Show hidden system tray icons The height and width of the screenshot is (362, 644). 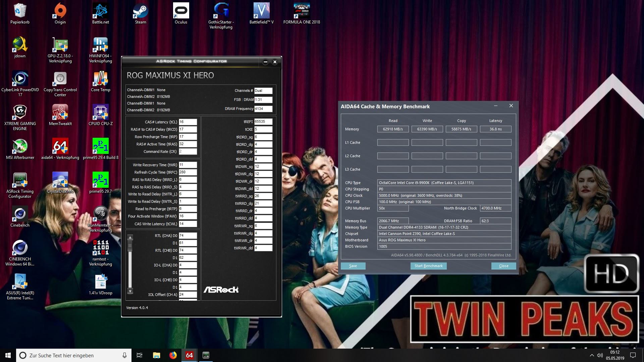click(592, 355)
